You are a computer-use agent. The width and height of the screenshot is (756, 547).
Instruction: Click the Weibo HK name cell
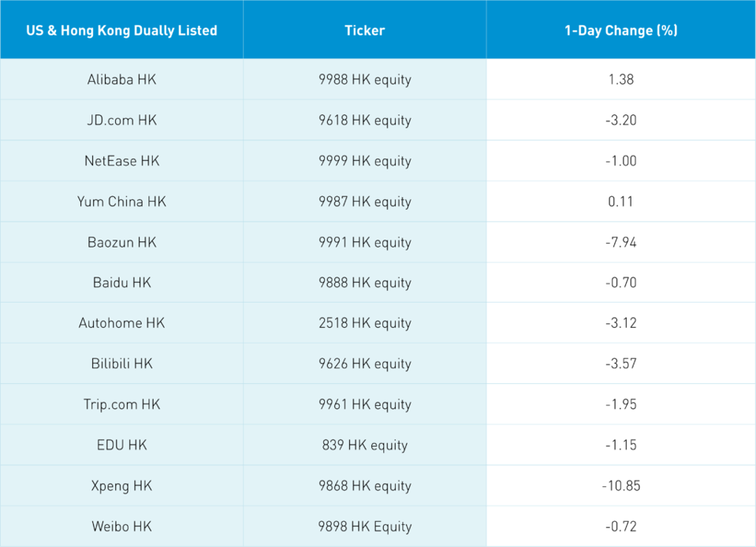(x=121, y=527)
